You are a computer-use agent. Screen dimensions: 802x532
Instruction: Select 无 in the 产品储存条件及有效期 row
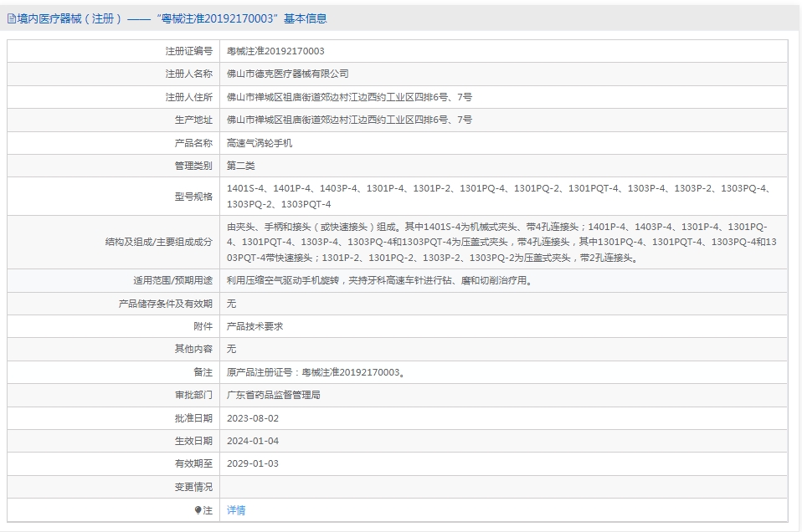point(232,304)
